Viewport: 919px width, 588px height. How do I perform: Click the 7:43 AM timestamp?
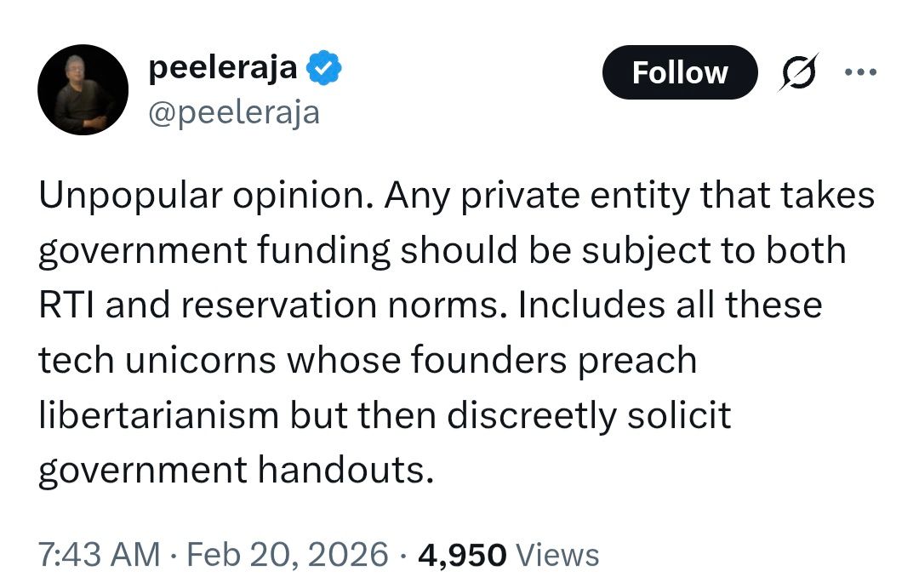pos(100,555)
